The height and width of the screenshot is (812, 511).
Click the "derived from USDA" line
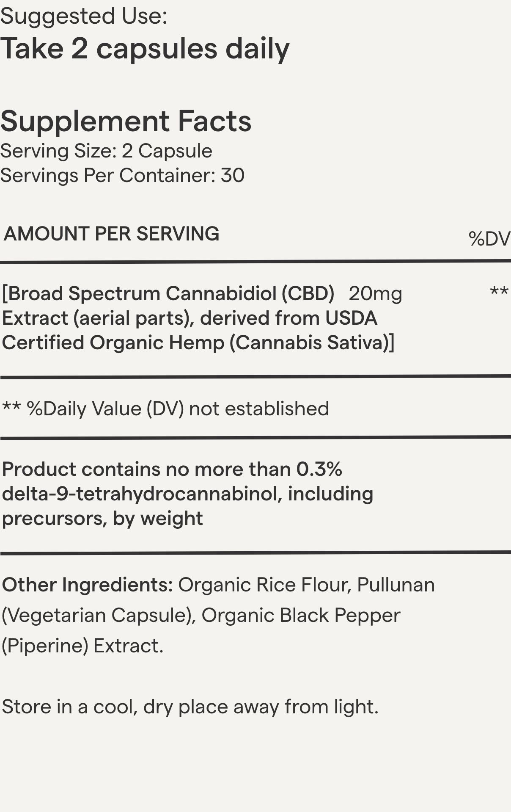point(288,318)
